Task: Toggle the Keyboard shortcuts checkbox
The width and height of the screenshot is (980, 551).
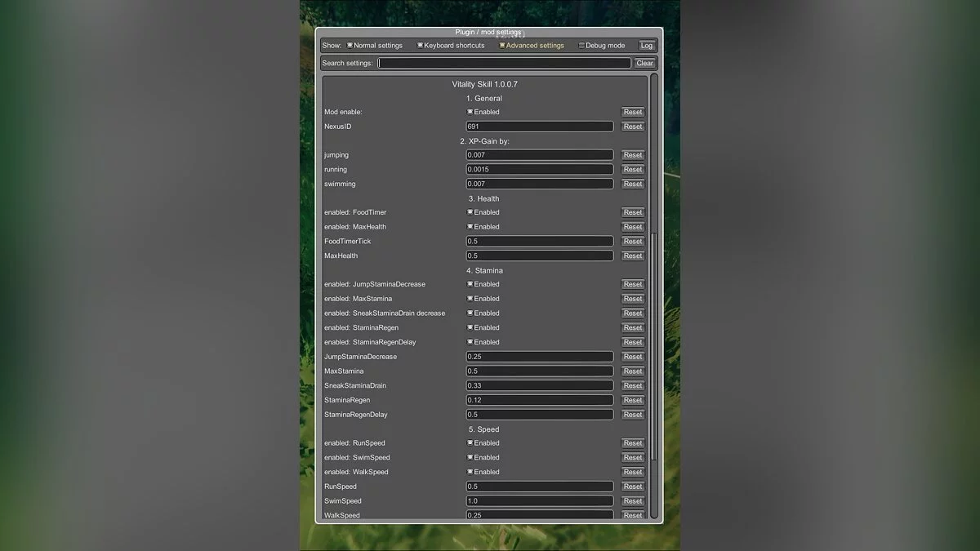Action: click(421, 46)
